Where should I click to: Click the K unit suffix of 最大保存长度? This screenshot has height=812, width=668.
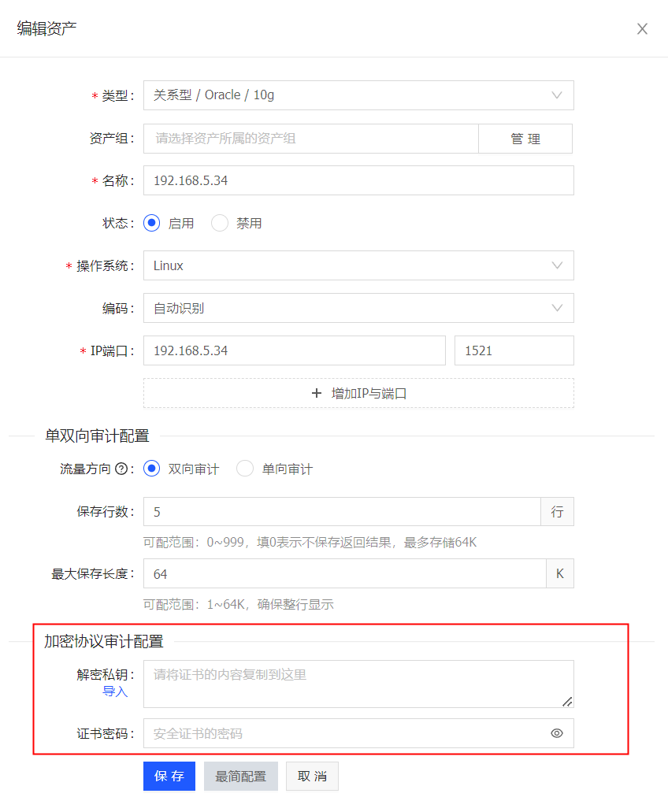(560, 573)
